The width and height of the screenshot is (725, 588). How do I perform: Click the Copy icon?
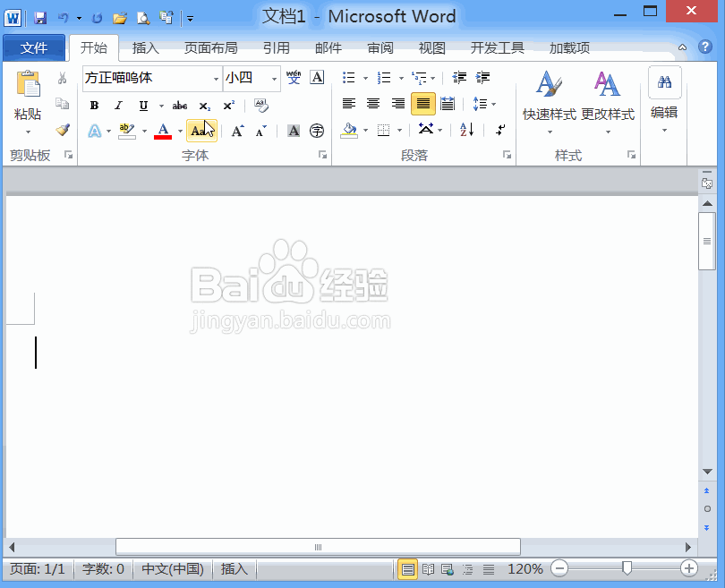tap(62, 103)
